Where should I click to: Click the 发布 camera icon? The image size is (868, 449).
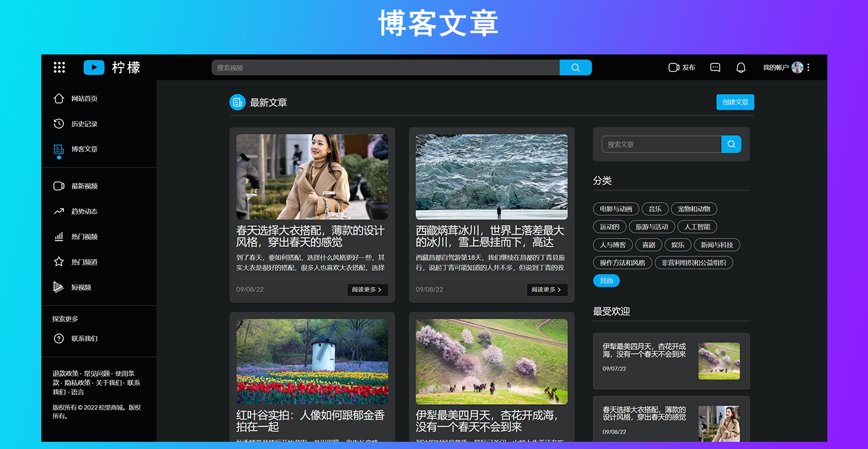point(674,68)
